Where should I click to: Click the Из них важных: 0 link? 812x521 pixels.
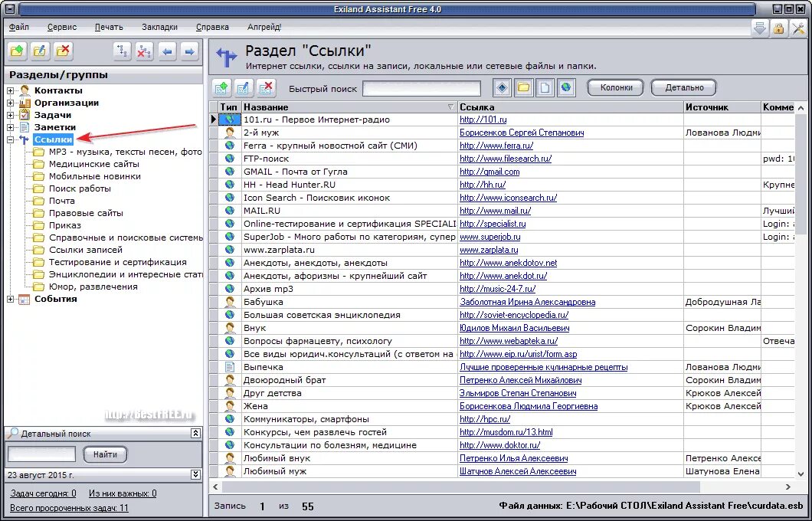click(x=123, y=493)
